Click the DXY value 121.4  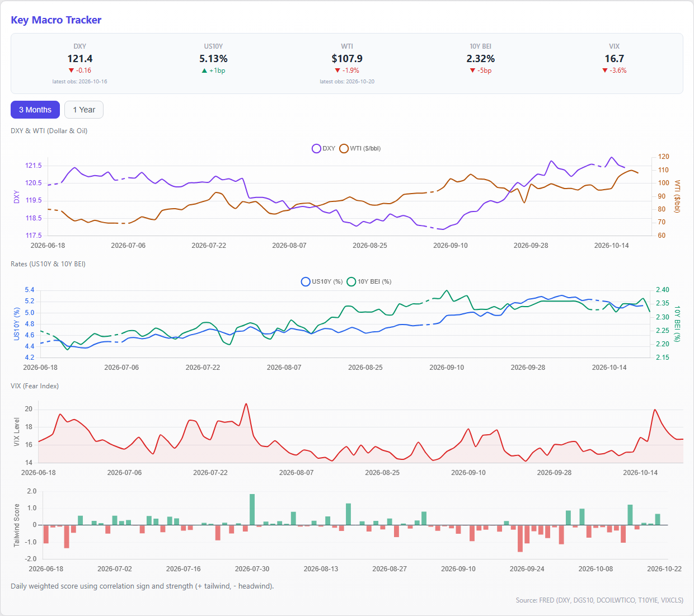(x=80, y=59)
